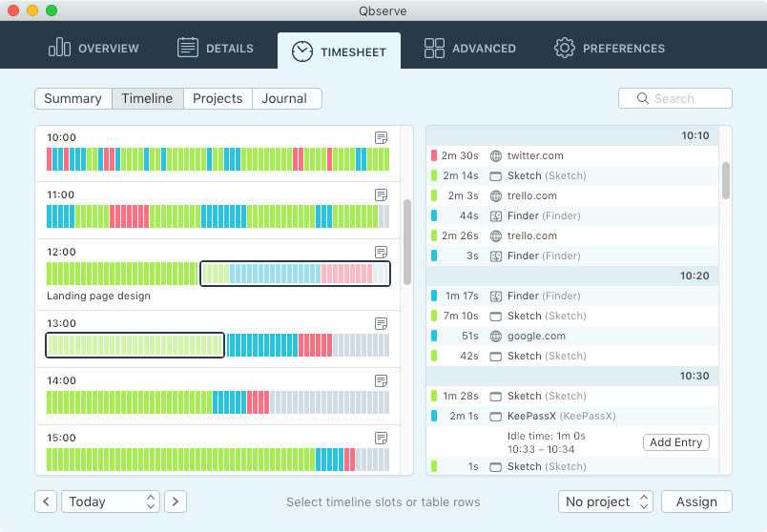Open the note icon for 10:00 hour
Viewport: 767px width, 532px height.
pyautogui.click(x=381, y=137)
